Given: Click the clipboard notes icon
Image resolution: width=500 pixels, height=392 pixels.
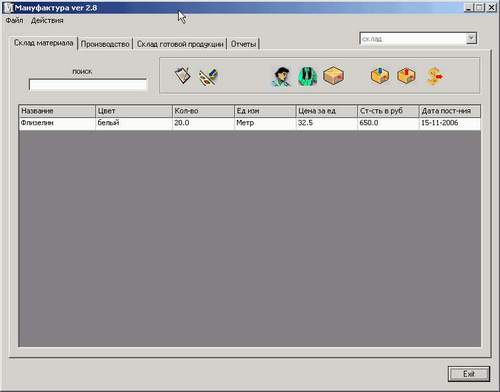Looking at the screenshot, I should click(x=182, y=76).
